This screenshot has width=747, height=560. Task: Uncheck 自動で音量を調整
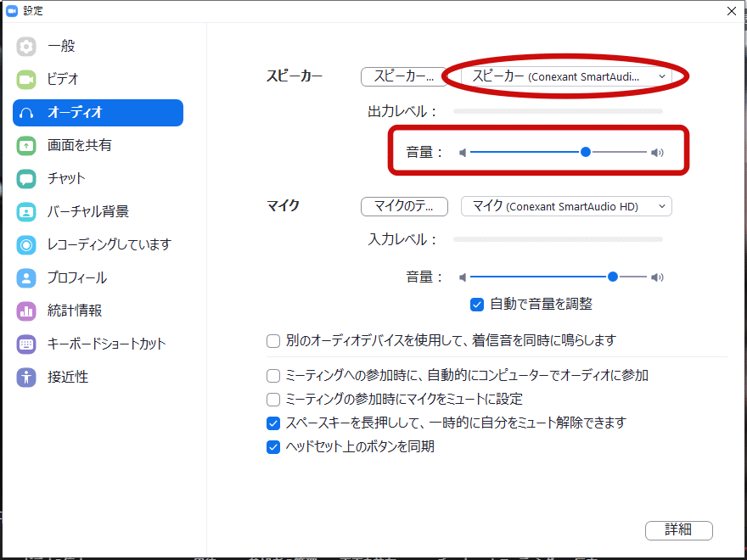pyautogui.click(x=476, y=305)
